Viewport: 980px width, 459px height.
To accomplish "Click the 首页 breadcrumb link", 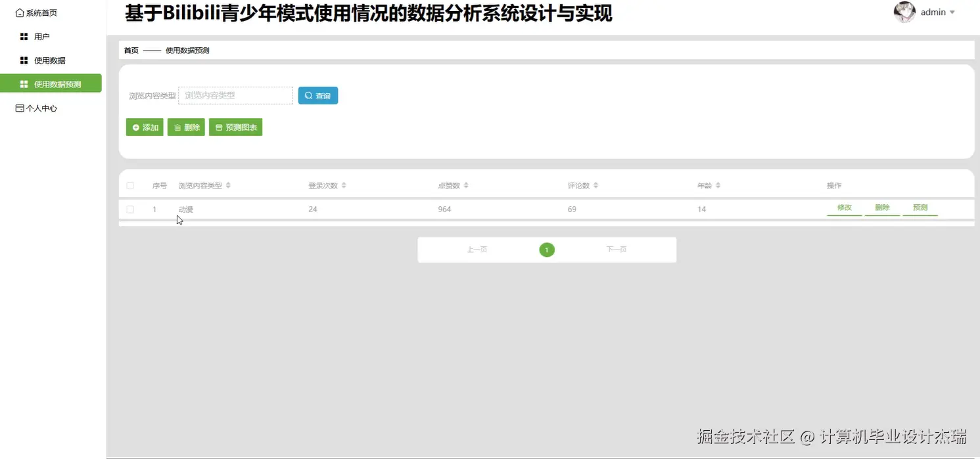I will [131, 51].
